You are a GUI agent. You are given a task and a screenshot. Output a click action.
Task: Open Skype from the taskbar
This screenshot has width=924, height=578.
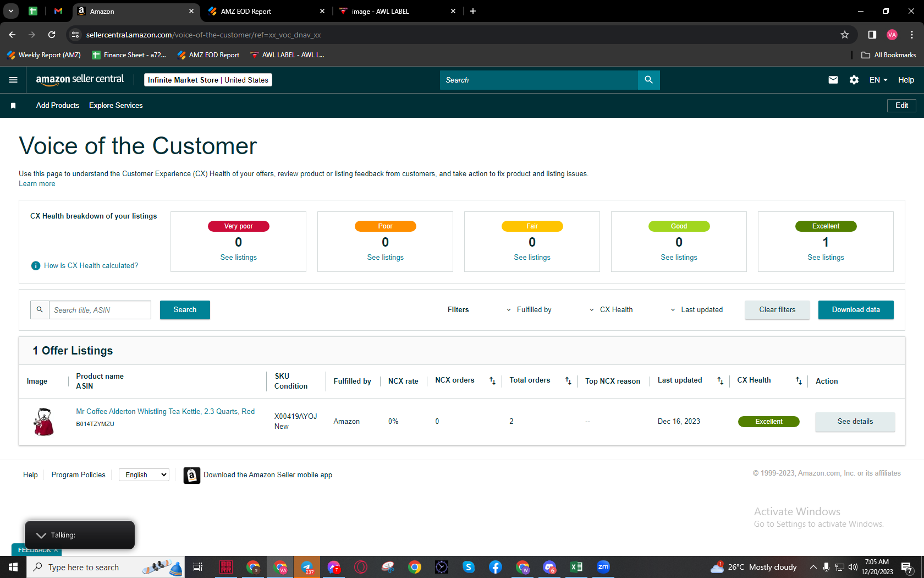[x=469, y=567]
